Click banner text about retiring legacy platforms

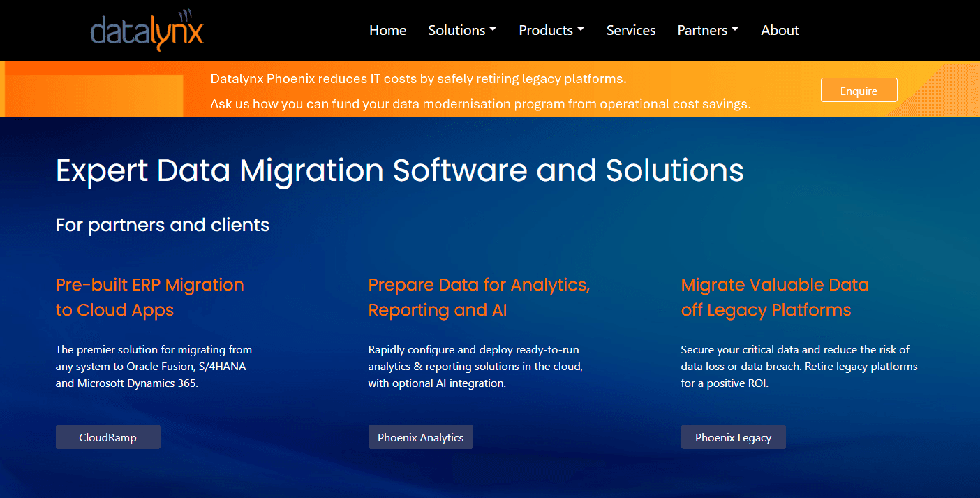(418, 79)
